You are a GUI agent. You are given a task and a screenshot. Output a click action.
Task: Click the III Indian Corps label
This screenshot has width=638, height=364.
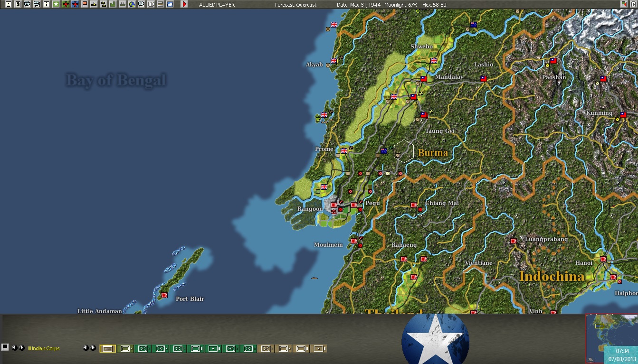44,348
